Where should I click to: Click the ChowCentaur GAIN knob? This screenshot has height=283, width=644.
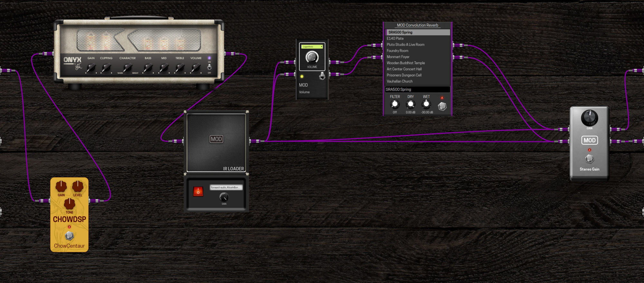[x=61, y=186]
